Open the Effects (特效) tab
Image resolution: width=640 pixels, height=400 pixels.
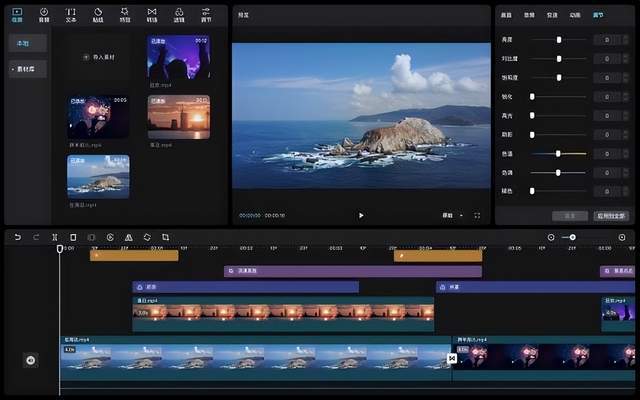[125, 14]
